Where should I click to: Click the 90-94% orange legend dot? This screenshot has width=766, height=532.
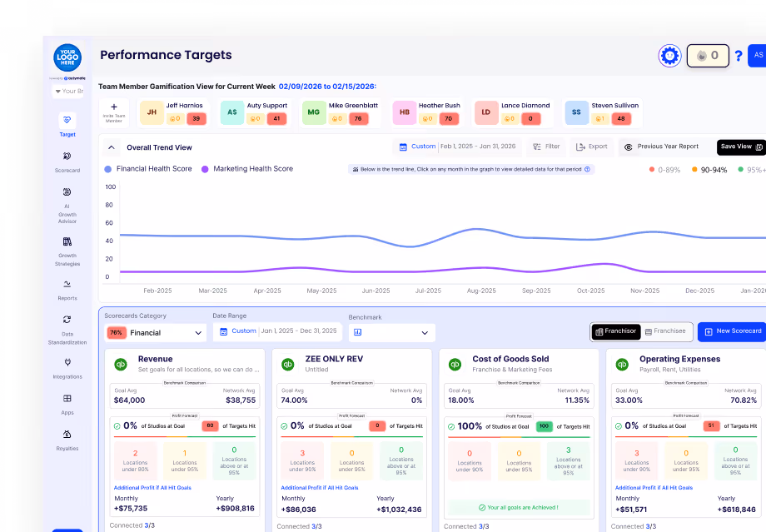(694, 170)
